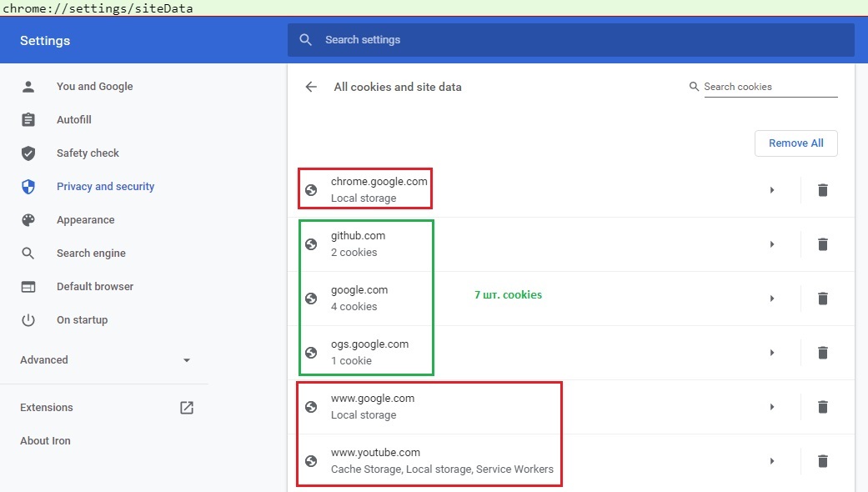
Task: Open About Iron page
Action: click(45, 441)
